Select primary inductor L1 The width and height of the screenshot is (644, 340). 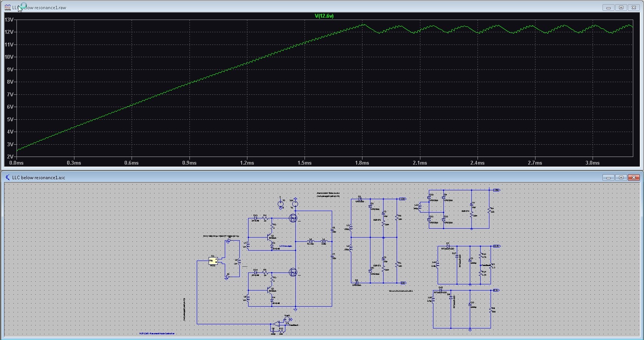(323, 241)
